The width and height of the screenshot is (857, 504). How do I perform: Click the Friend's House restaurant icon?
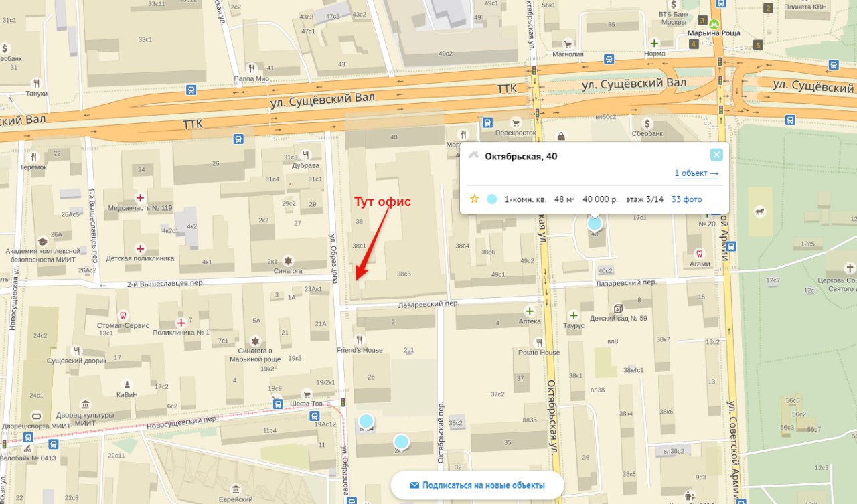pyautogui.click(x=360, y=339)
